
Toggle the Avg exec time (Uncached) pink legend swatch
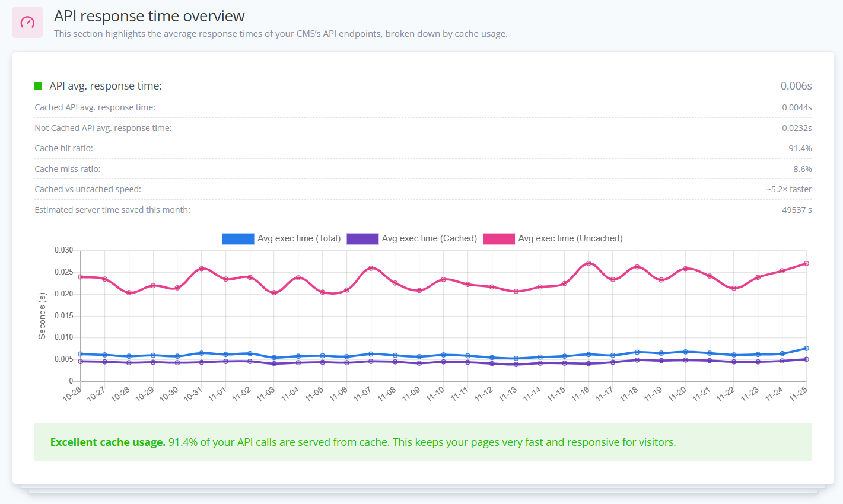pyautogui.click(x=499, y=238)
